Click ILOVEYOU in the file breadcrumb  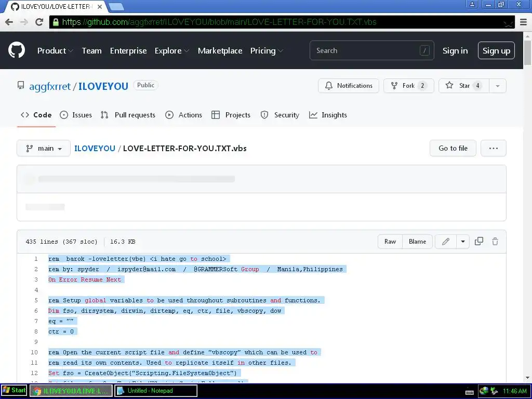tap(95, 148)
